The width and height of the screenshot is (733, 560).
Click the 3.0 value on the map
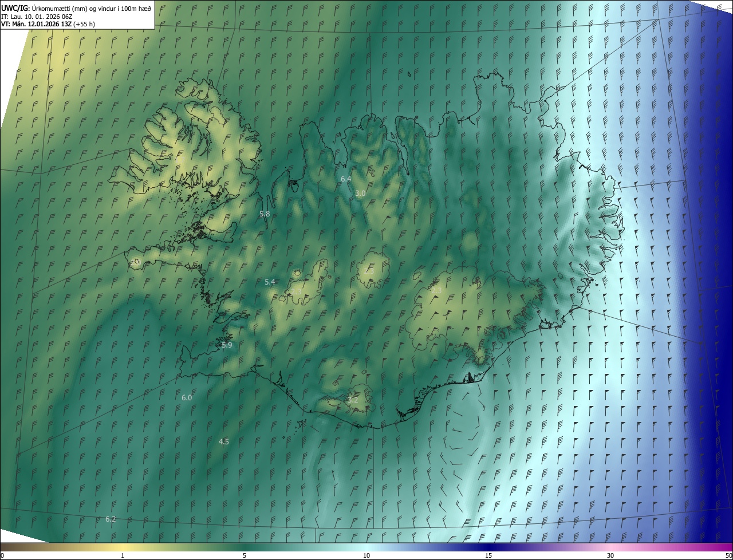[x=360, y=194]
